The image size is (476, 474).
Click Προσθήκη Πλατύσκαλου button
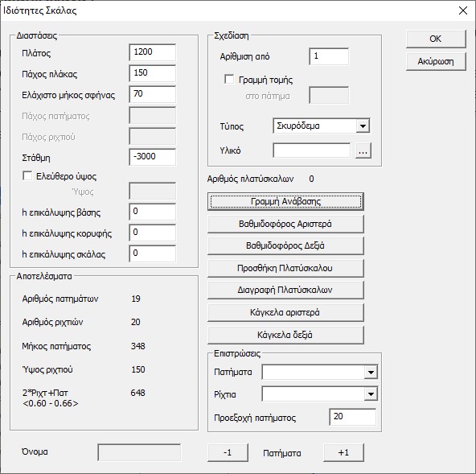point(285,268)
